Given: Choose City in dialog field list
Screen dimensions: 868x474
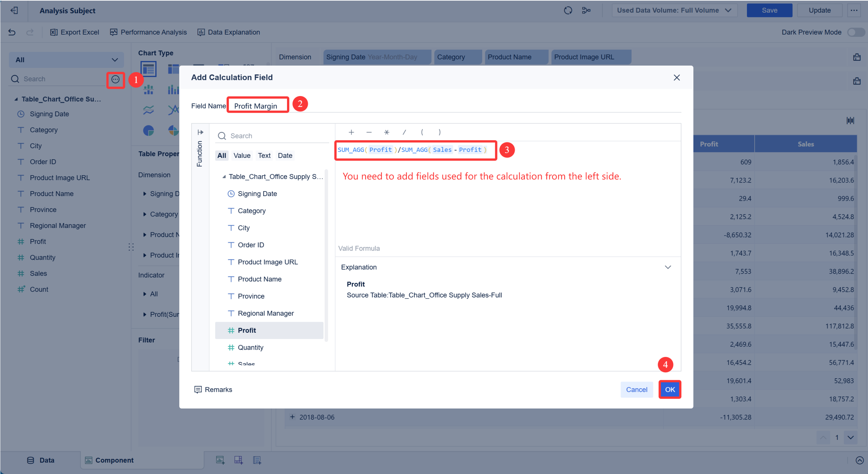Looking at the screenshot, I should pos(270,228).
